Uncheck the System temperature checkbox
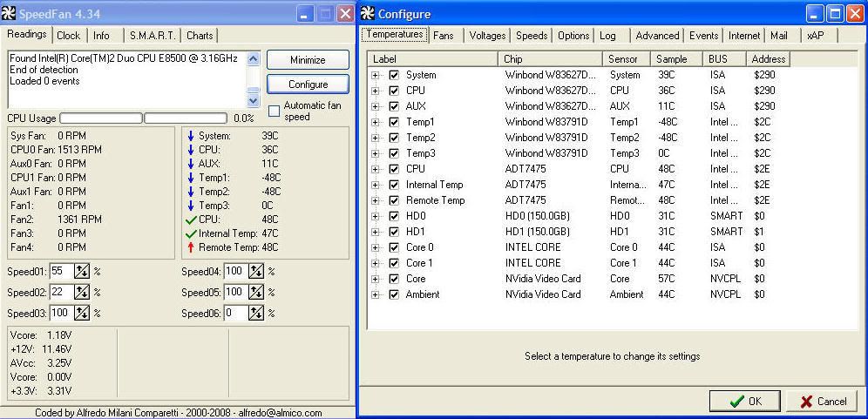 coord(394,75)
